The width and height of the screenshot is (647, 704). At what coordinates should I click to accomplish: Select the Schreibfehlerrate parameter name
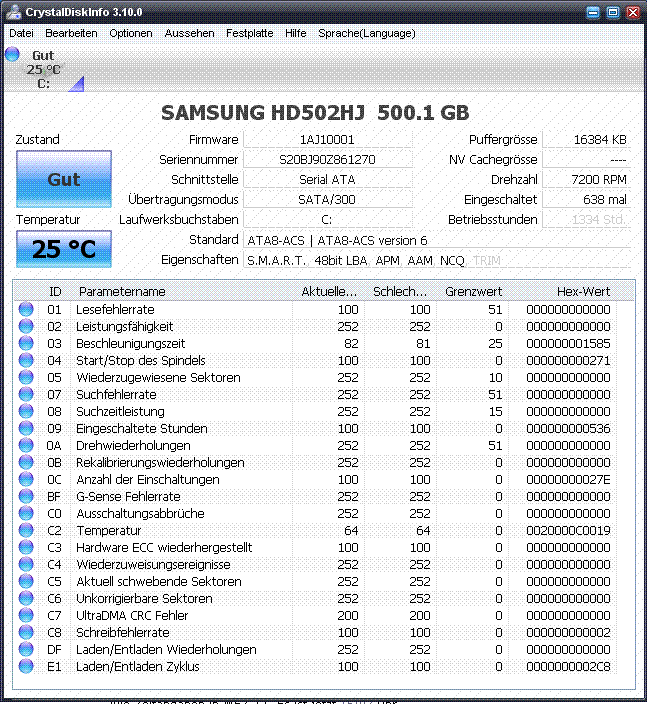tap(123, 633)
